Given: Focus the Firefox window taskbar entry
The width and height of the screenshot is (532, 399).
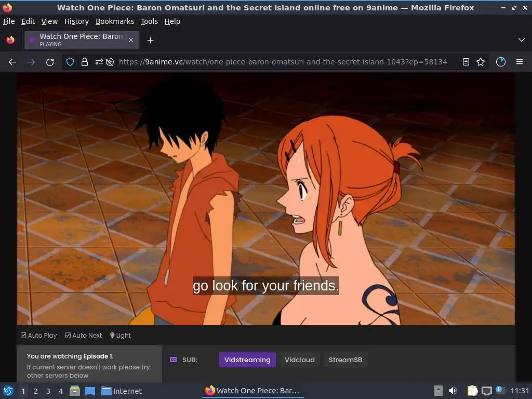Looking at the screenshot, I should (x=253, y=391).
